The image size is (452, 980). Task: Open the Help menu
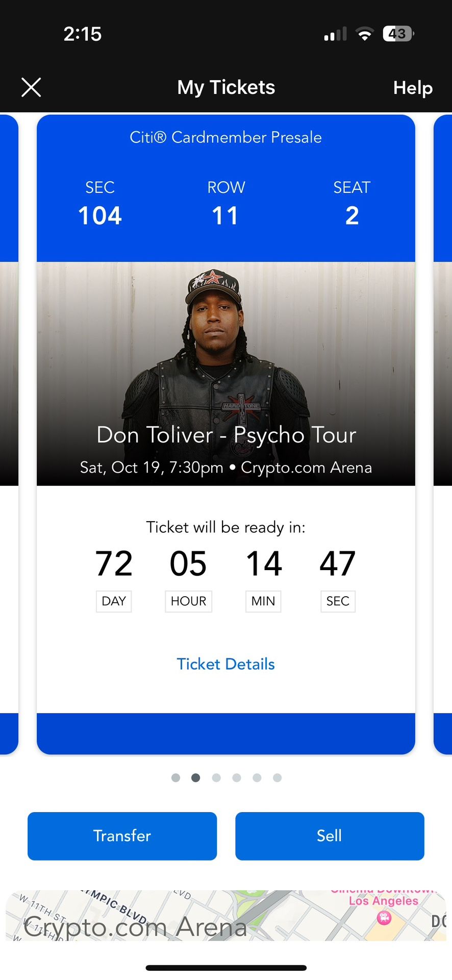412,87
